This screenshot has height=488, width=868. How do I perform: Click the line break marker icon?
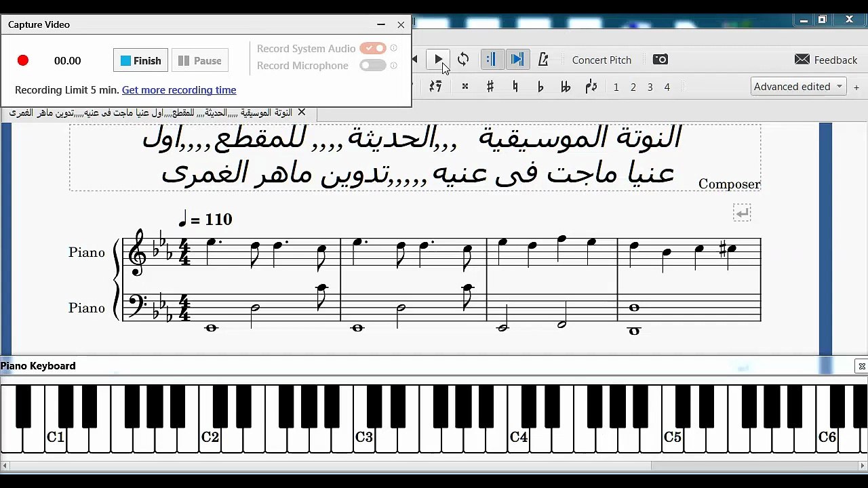[x=742, y=213]
